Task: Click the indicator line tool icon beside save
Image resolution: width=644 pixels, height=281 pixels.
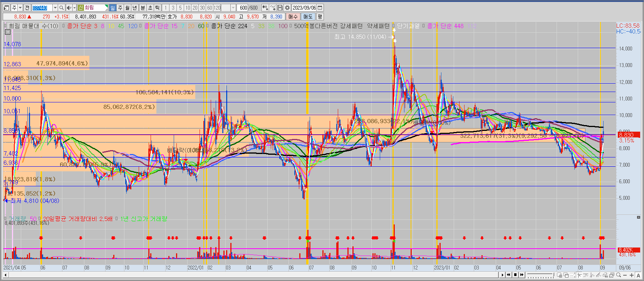Action: tap(273, 8)
